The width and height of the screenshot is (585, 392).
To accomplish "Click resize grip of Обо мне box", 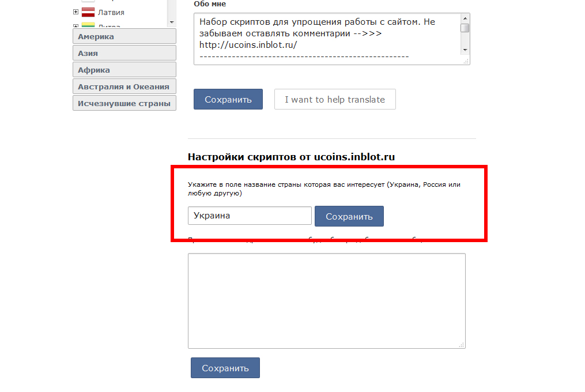I will (x=466, y=61).
